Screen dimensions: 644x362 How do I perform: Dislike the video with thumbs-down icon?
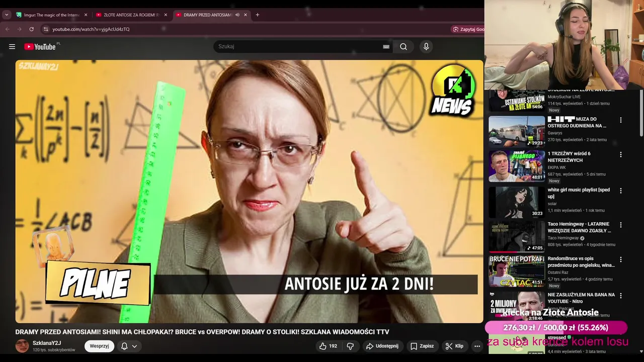coord(350,346)
